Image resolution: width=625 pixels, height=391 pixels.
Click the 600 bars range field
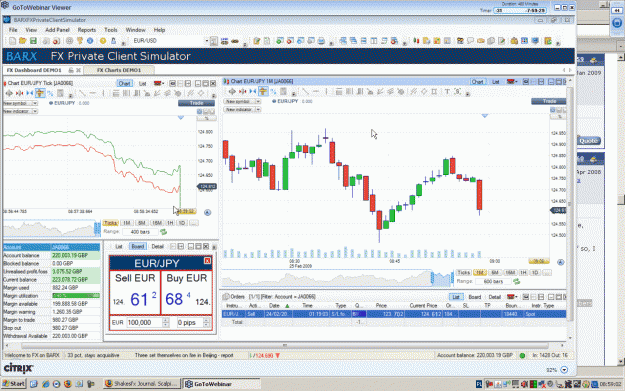pos(493,281)
